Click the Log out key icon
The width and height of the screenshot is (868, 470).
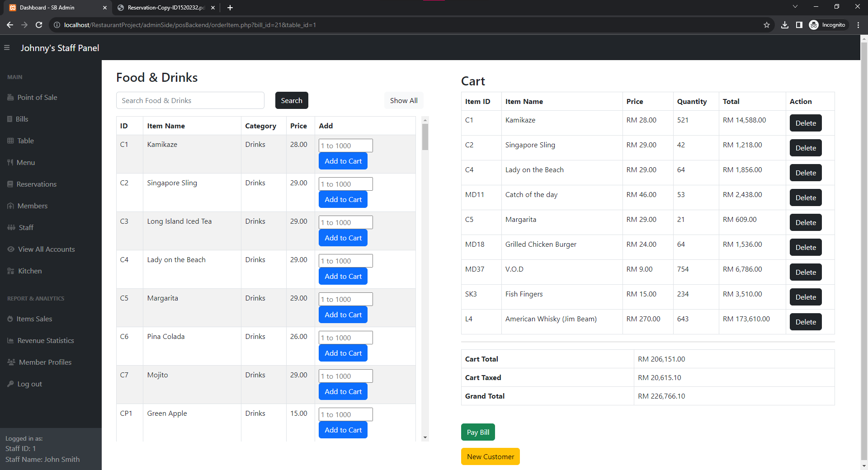10,384
